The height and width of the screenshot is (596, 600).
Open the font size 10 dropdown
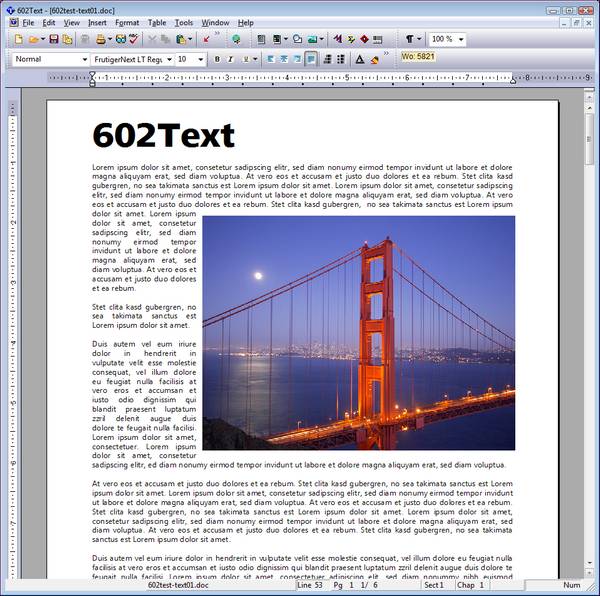click(x=201, y=60)
